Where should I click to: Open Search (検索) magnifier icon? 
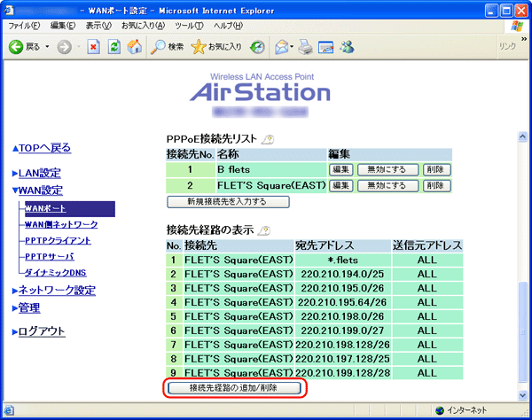(158, 47)
